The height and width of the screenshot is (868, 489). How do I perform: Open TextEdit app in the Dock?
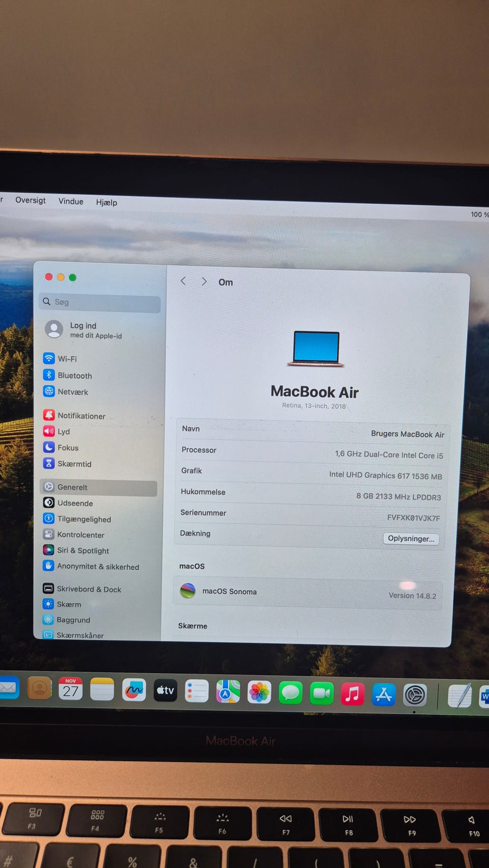pos(460,696)
